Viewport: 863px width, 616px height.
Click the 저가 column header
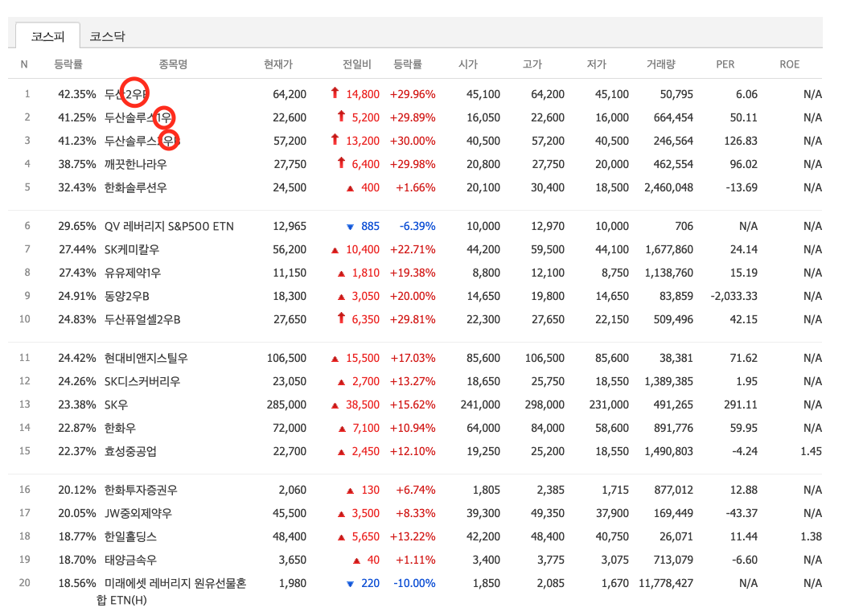pyautogui.click(x=597, y=64)
